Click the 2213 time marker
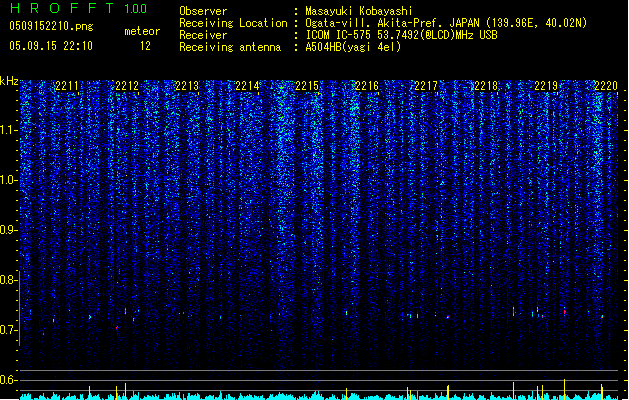 pyautogui.click(x=187, y=86)
